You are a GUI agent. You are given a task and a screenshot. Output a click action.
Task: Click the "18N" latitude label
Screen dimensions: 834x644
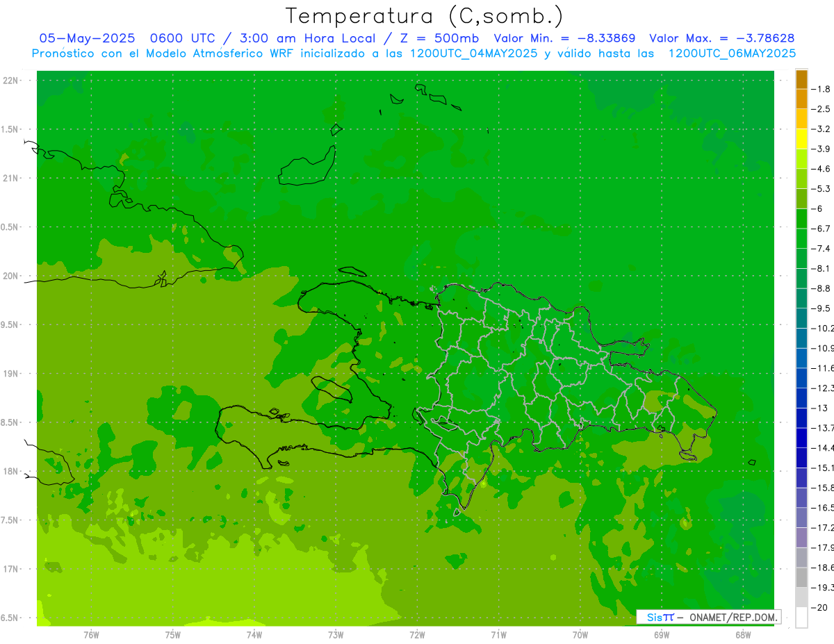11,471
